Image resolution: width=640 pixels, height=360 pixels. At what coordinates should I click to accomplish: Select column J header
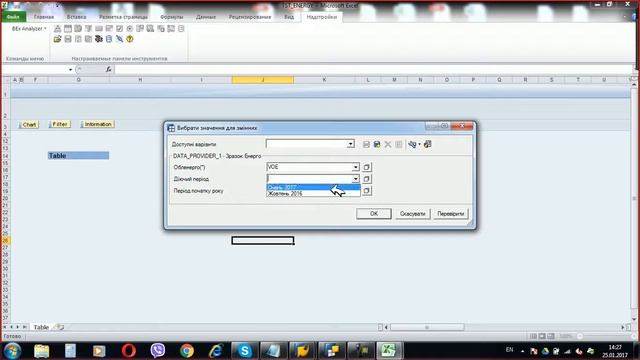[x=262, y=80]
